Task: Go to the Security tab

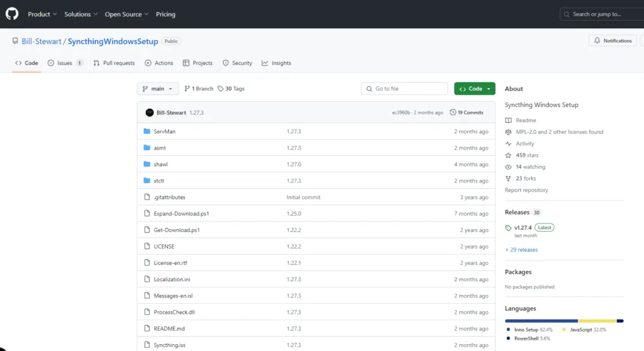Action: point(237,63)
